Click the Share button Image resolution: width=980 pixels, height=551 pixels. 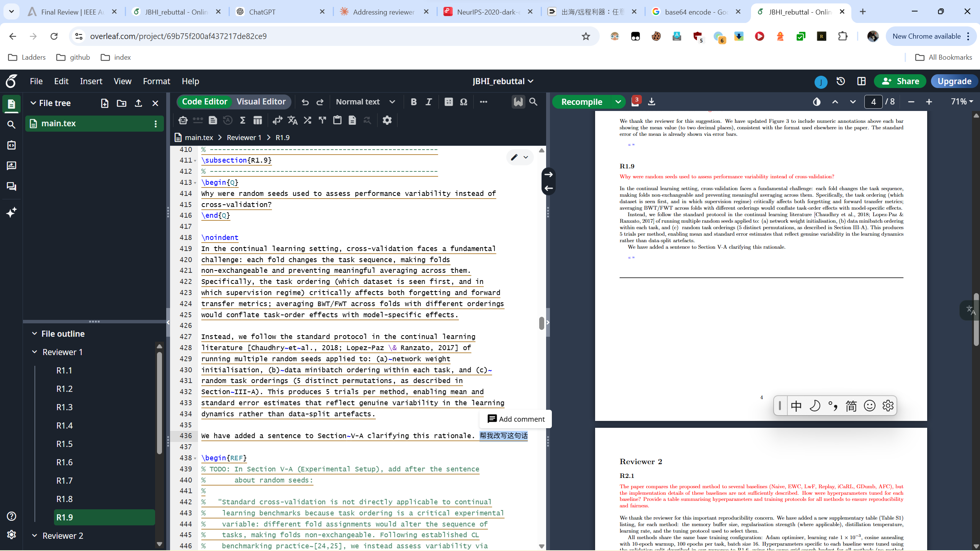click(900, 81)
